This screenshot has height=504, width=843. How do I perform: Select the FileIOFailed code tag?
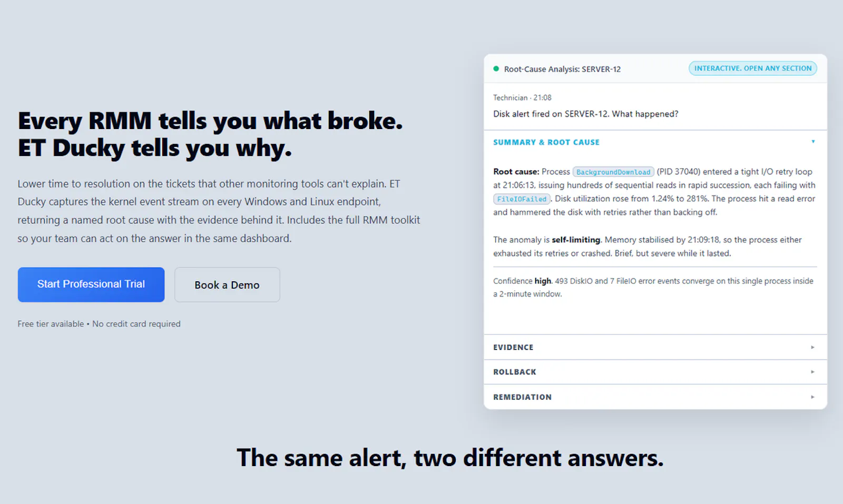[x=522, y=199]
